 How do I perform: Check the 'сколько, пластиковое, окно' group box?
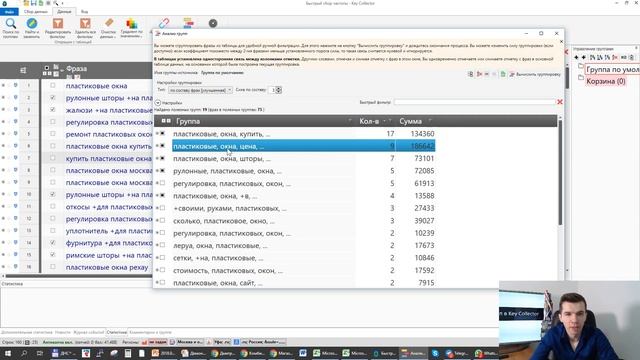pyautogui.click(x=162, y=220)
